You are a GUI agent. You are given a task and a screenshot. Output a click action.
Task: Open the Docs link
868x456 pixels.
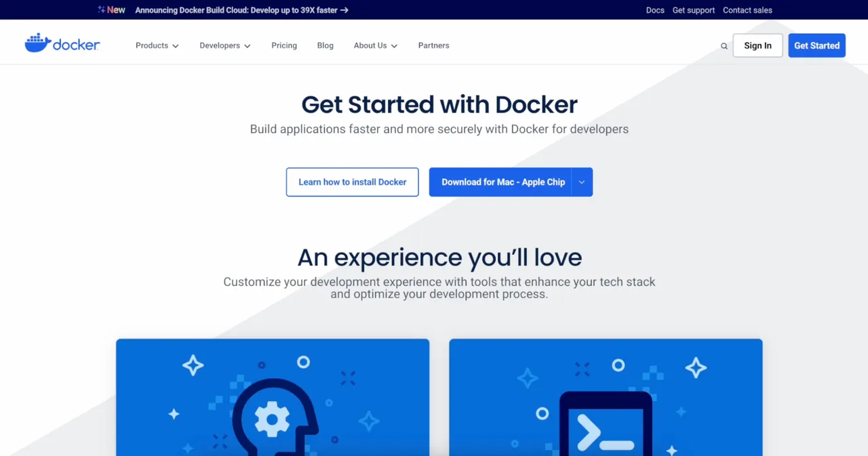655,10
